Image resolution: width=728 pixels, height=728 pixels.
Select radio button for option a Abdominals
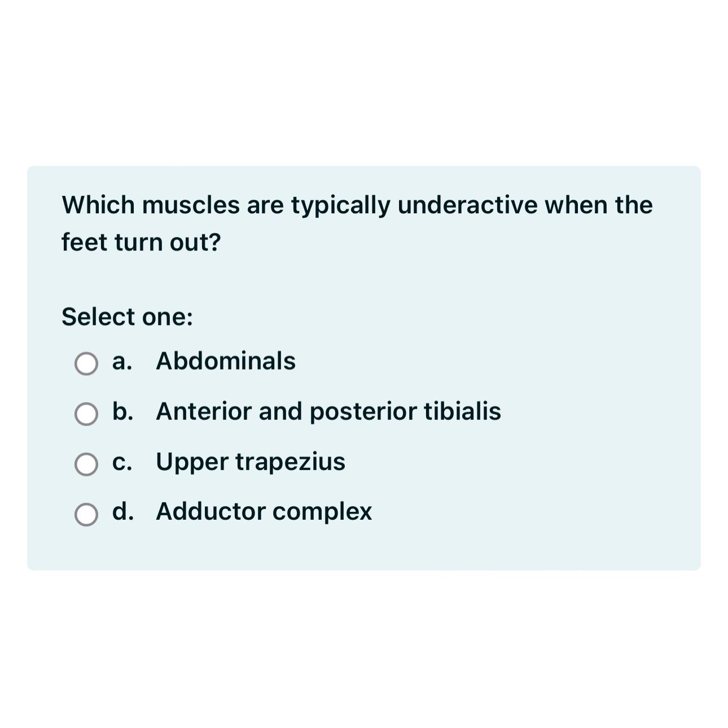pyautogui.click(x=86, y=365)
